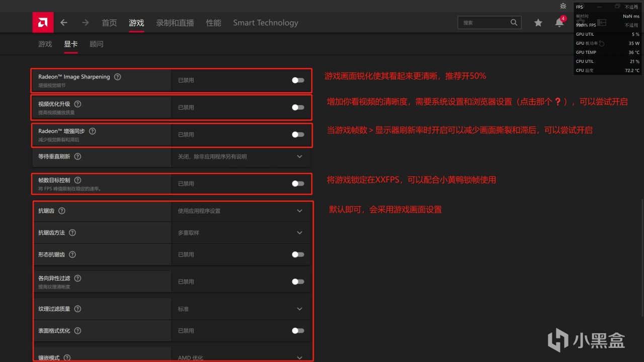Show help for 等待垂直刷新

coord(77,156)
